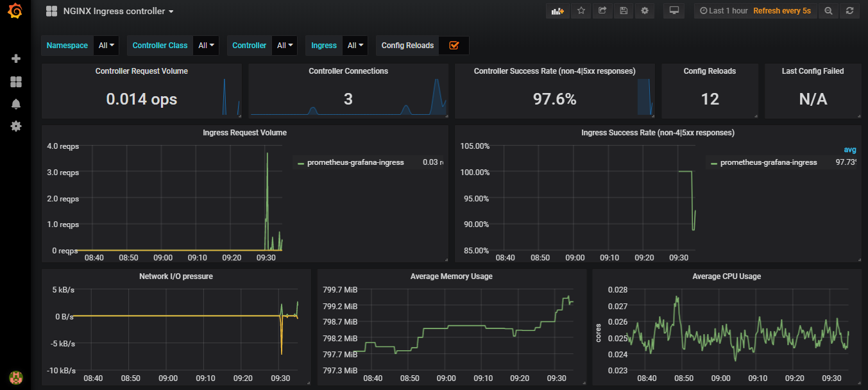The image size is (868, 390).
Task: Click the N/A Last Config Failed value
Action: pyautogui.click(x=813, y=99)
